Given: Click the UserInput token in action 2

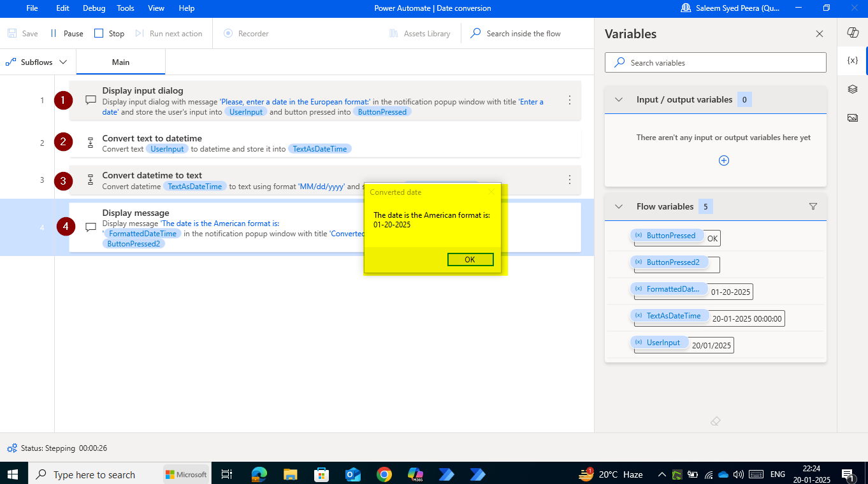Looking at the screenshot, I should tap(167, 149).
